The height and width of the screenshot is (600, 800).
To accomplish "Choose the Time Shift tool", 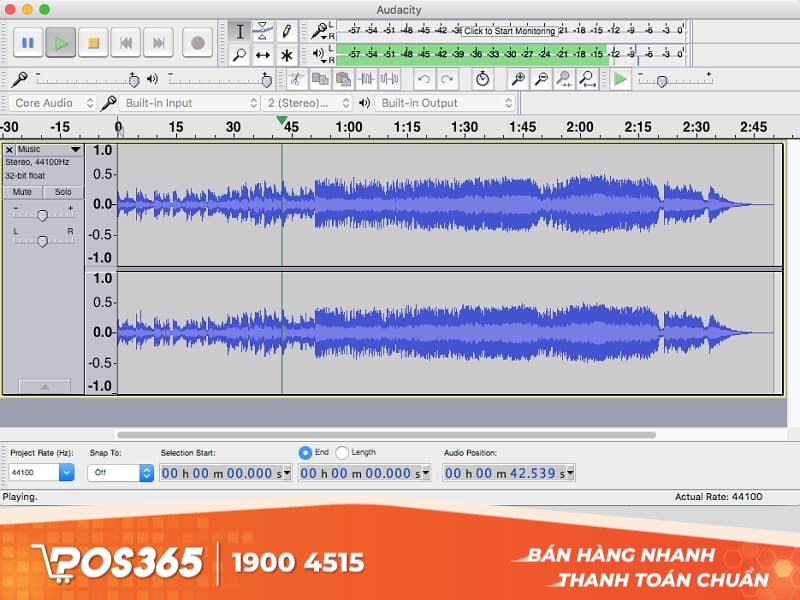I will 261,53.
